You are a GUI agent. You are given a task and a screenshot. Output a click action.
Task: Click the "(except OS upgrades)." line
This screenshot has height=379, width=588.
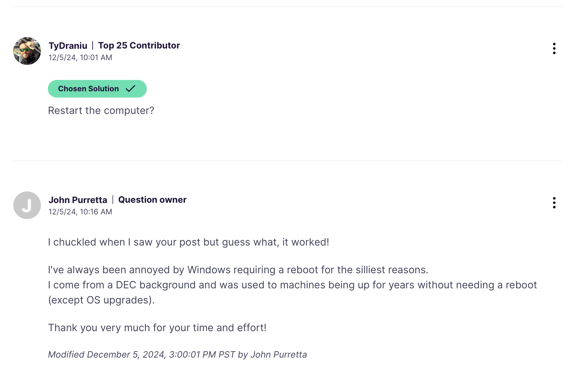[101, 300]
